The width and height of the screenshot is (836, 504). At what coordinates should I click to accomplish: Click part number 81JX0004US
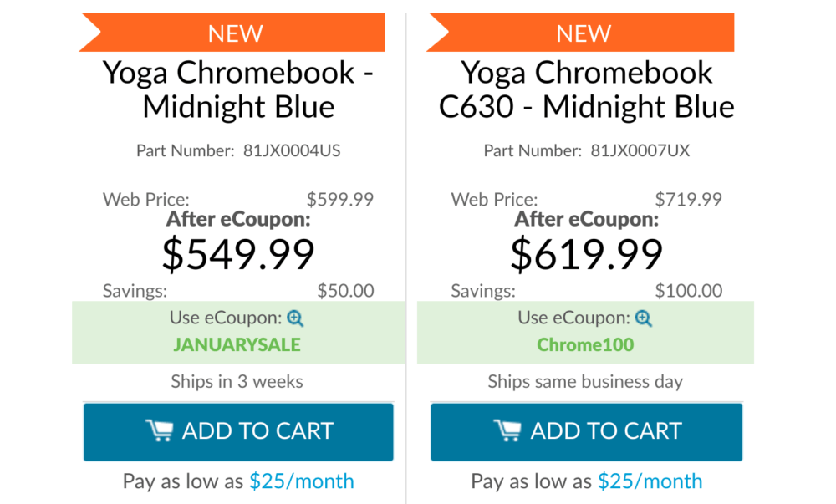pos(292,150)
